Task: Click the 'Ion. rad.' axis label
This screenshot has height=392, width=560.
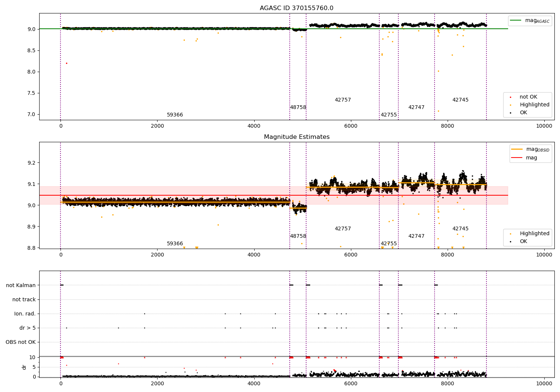Action: click(25, 314)
